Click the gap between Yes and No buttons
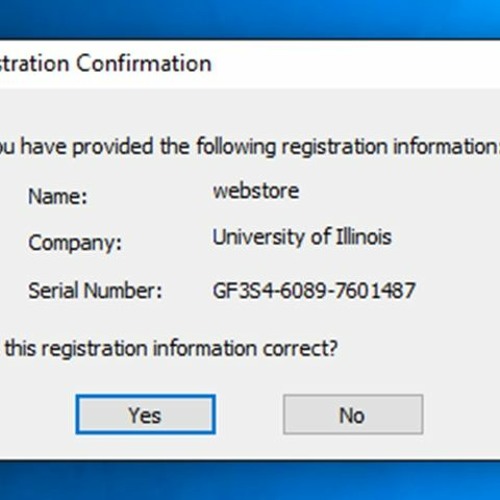 point(249,415)
